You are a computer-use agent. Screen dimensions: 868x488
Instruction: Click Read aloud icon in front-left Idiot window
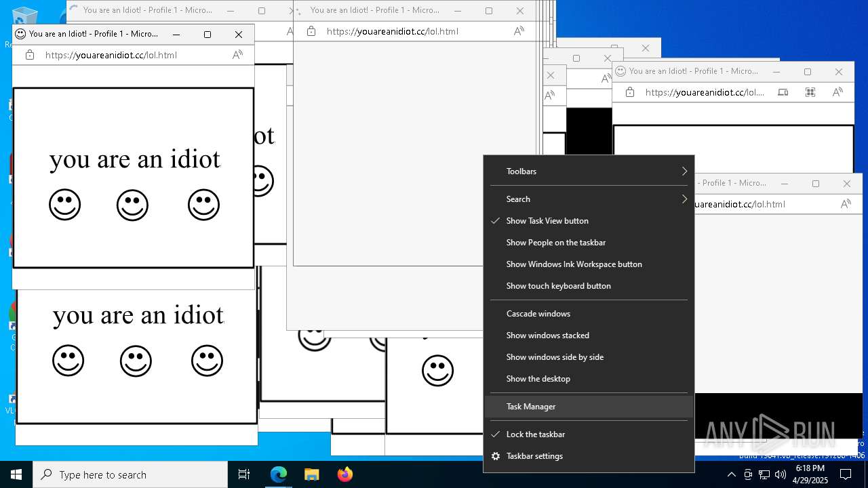coord(237,55)
